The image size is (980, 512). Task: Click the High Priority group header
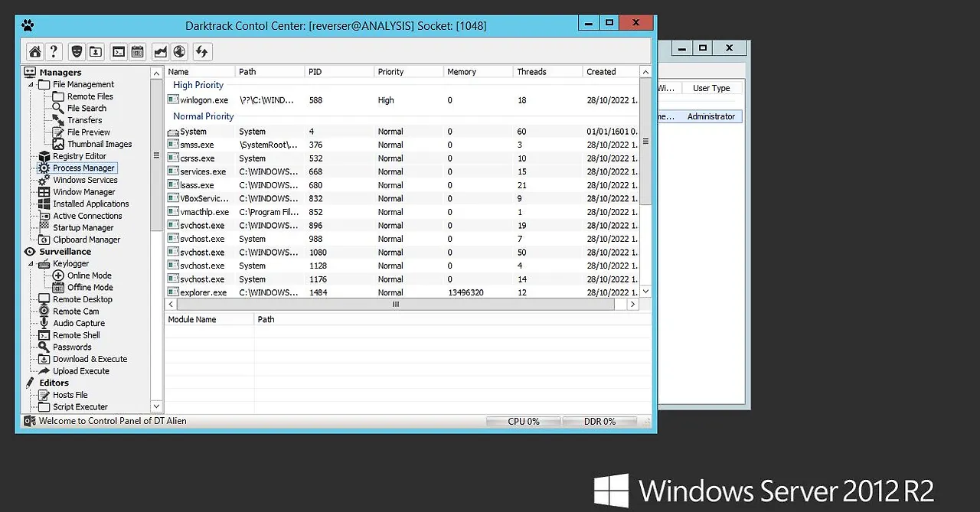(x=198, y=85)
